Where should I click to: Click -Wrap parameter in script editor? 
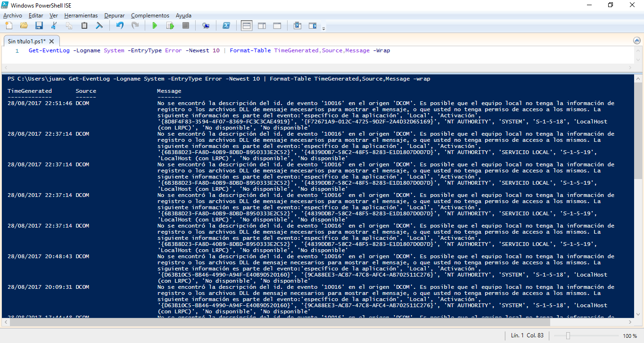click(x=381, y=50)
